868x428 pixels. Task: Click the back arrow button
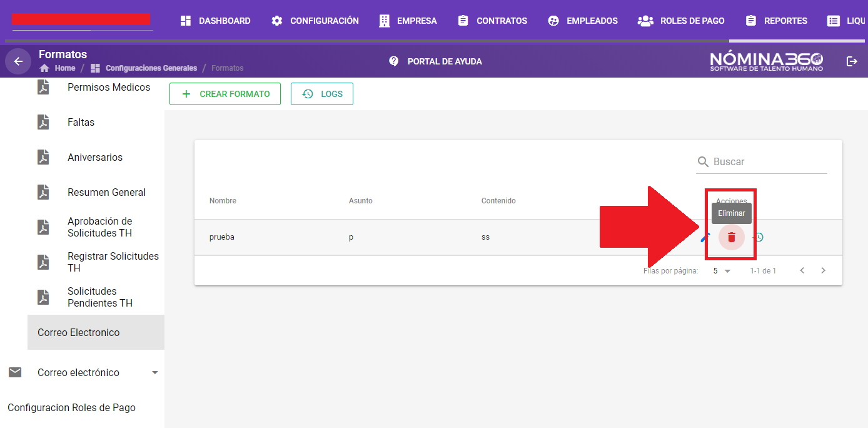click(x=18, y=61)
